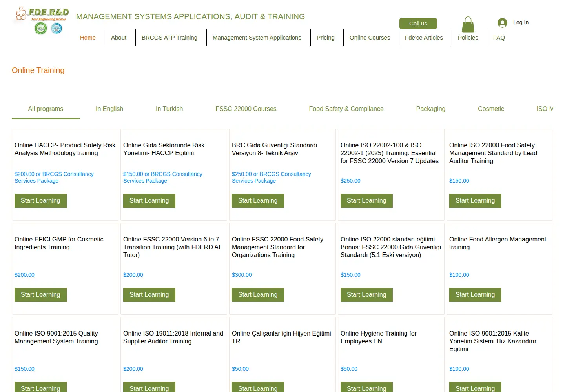Start Learning FSSC 22000 for Organizations course
Image resolution: width=565 pixels, height=392 pixels.
pos(258,295)
